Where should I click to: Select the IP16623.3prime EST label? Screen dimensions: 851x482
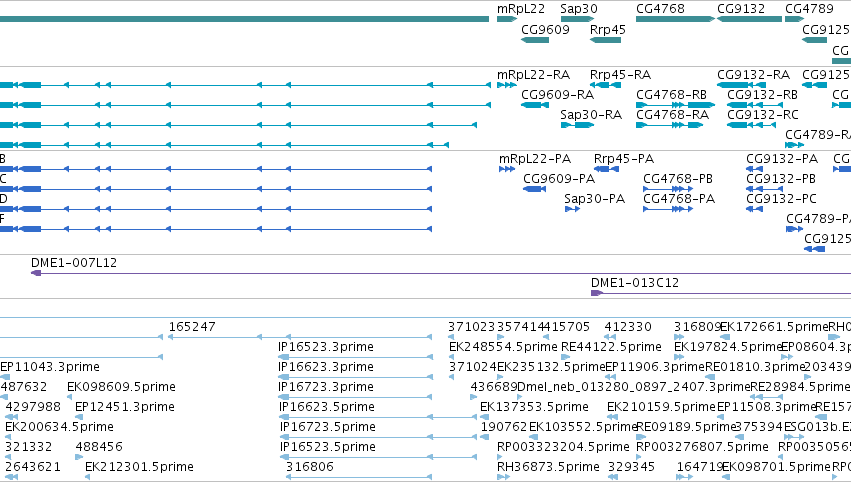pos(326,367)
